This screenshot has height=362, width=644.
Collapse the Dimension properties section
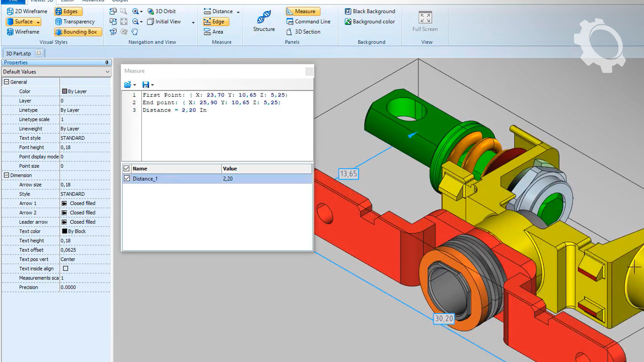[7, 175]
